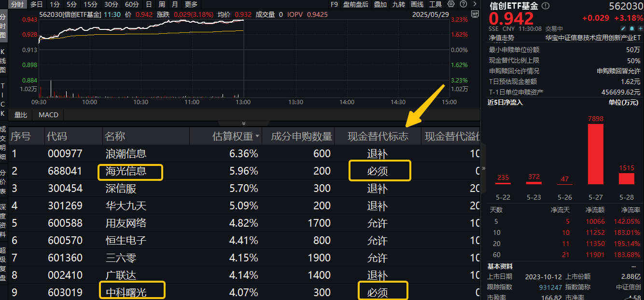The image size is (644, 300).
Task: Click the 代码 column header
Action: point(57,136)
